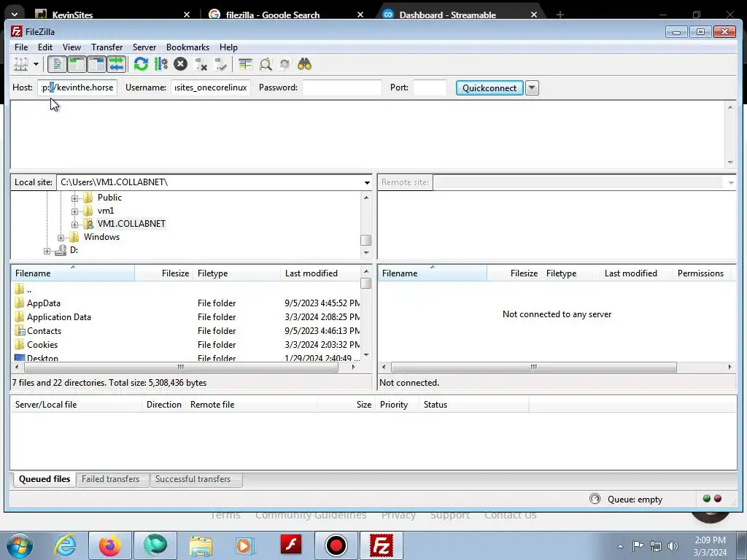Open Windows Start menu orb

tap(20, 545)
